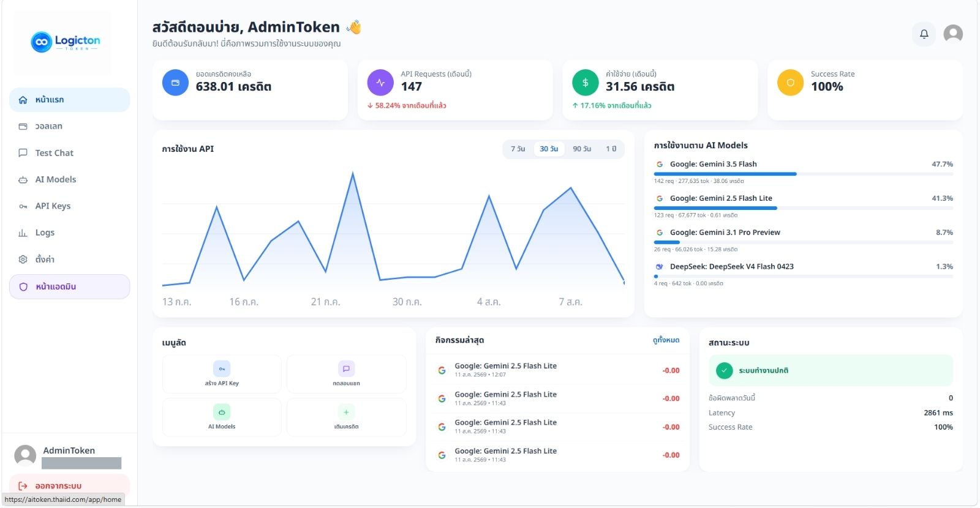Click the 13 ก.ค. chart date label
The image size is (980, 508).
point(176,302)
